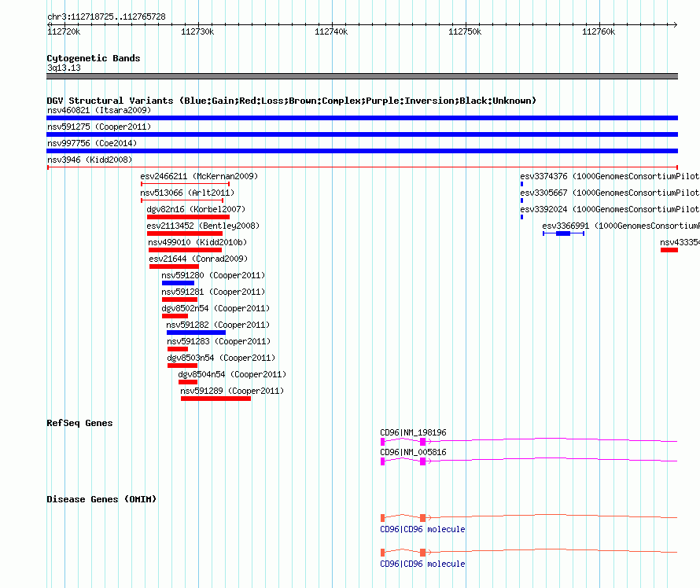
Task: Open nsv591281 (Cooper2011) variant label
Action: coord(213,292)
